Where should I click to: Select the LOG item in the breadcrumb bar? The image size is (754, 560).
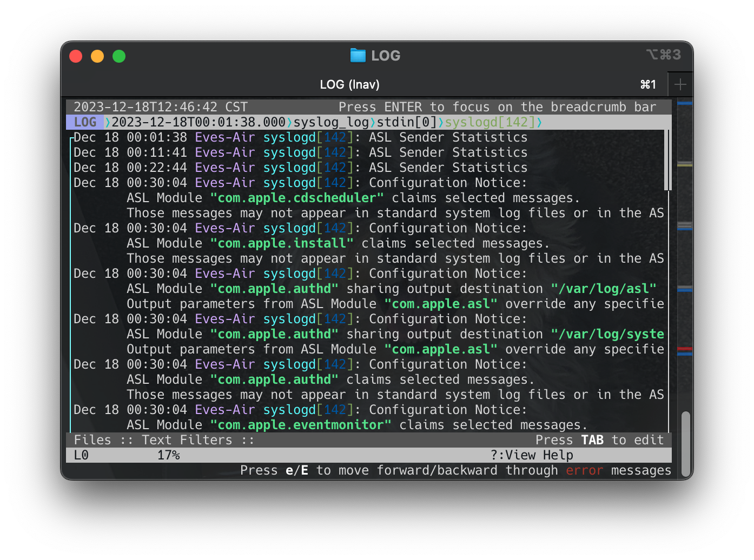84,122
